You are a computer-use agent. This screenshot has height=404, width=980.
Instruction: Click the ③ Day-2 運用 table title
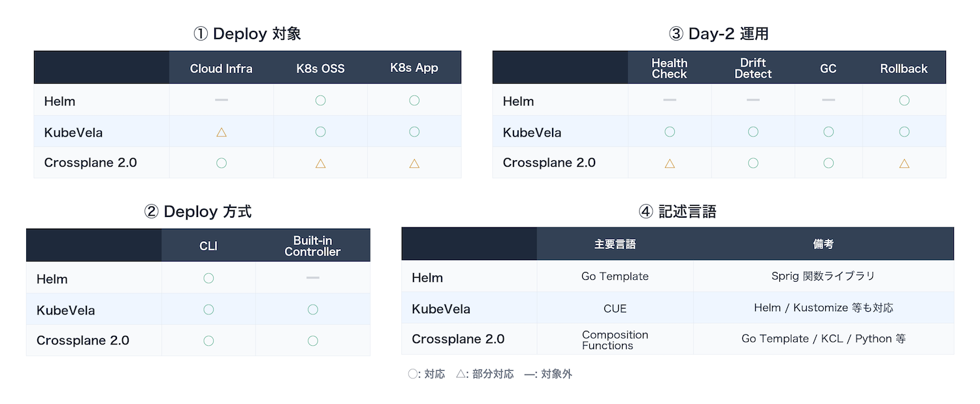(719, 34)
